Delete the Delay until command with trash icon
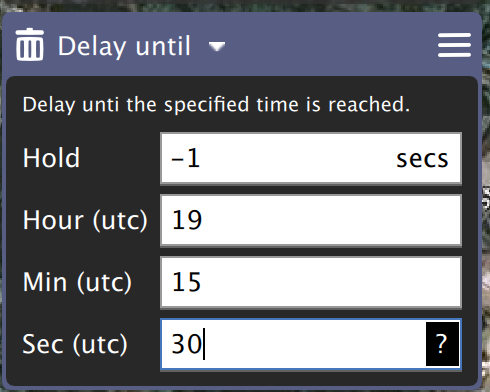The image size is (490, 392). [x=30, y=44]
